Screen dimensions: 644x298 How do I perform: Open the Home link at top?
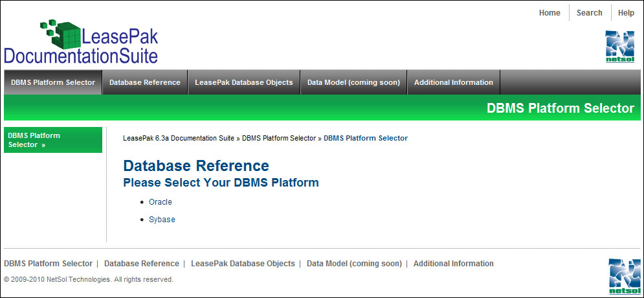[550, 13]
